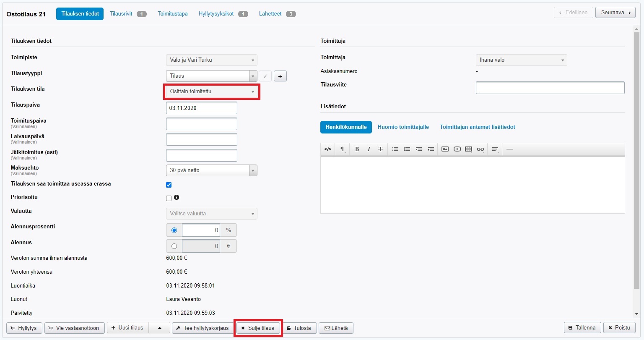
Task: Insert an image in the notes editor
Action: pyautogui.click(x=445, y=149)
